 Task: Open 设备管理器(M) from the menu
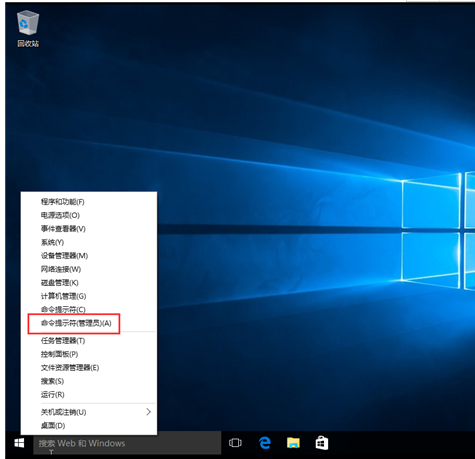(89, 256)
